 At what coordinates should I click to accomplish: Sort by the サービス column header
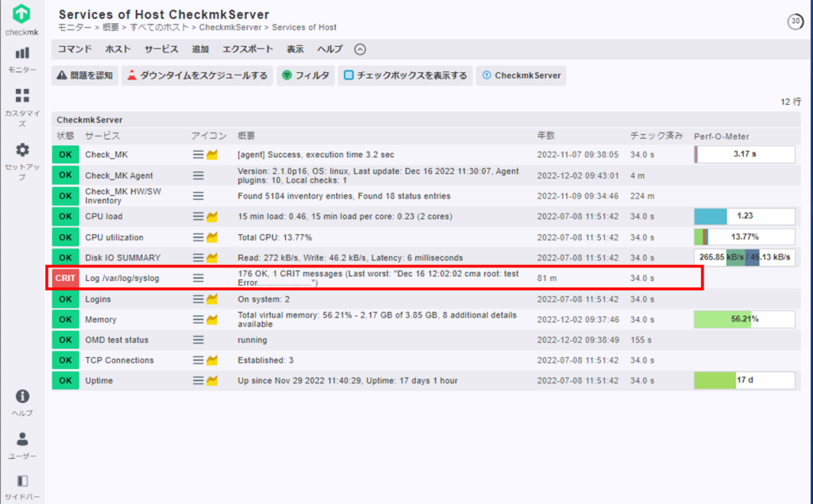pyautogui.click(x=102, y=136)
